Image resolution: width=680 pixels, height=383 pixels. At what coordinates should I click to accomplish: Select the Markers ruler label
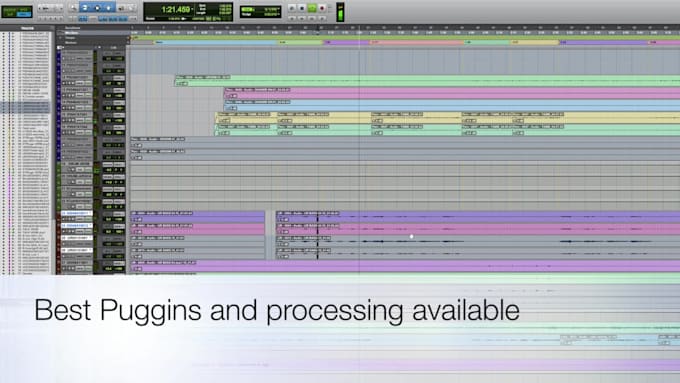point(71,43)
